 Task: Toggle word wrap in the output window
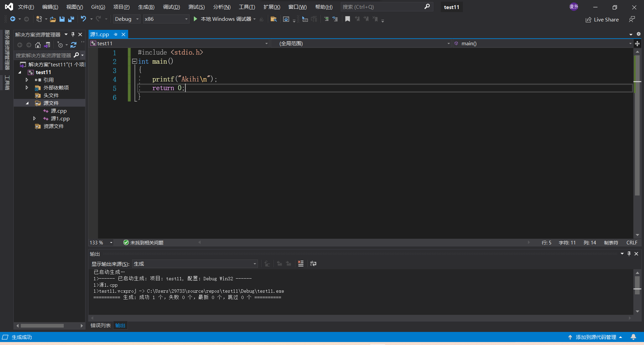(313, 264)
